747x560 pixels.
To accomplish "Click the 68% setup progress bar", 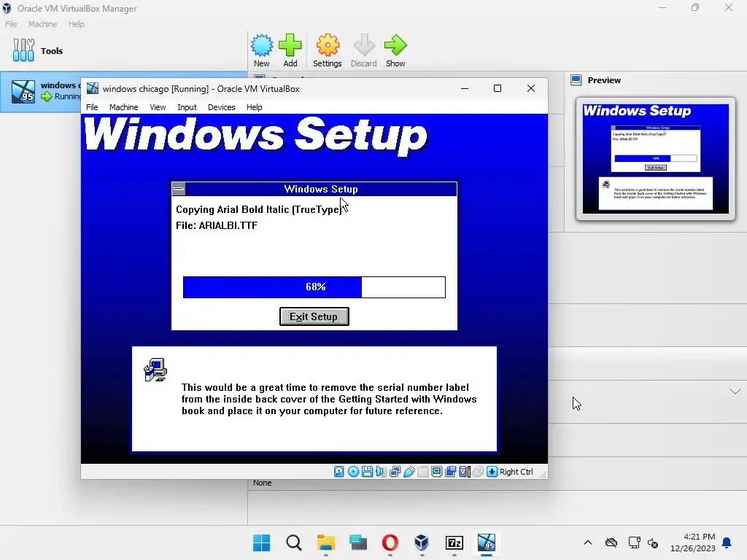I will coord(314,287).
